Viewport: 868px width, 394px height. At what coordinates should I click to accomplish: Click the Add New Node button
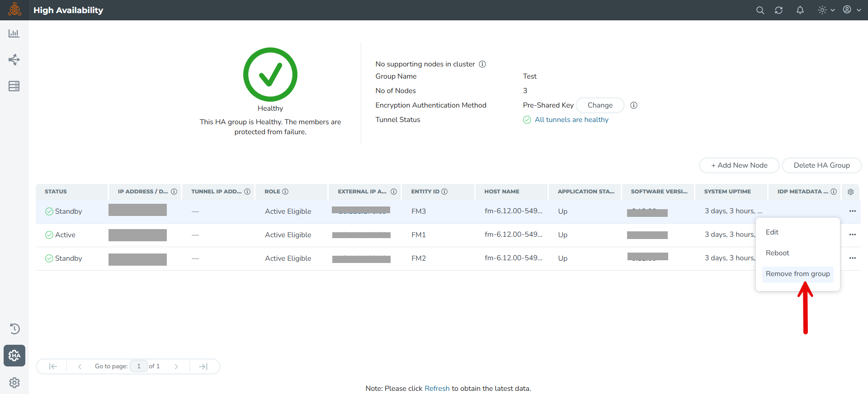[x=739, y=165]
